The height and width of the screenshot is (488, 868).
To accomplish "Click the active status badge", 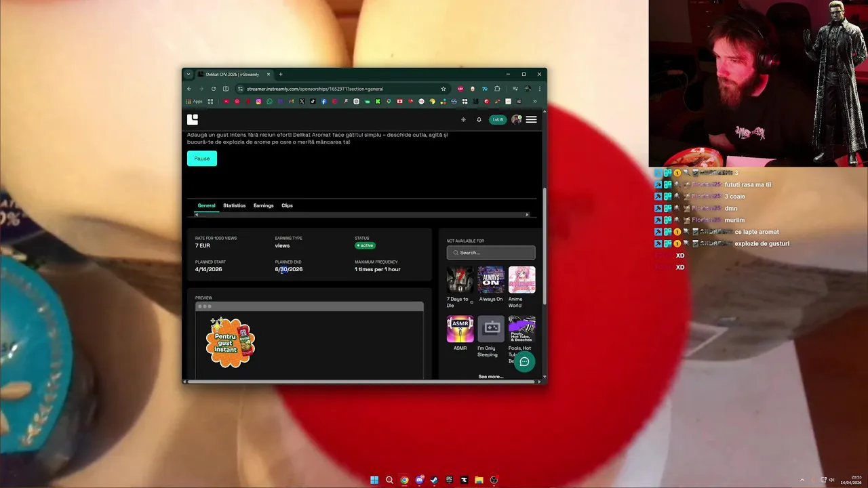I will 366,245.
